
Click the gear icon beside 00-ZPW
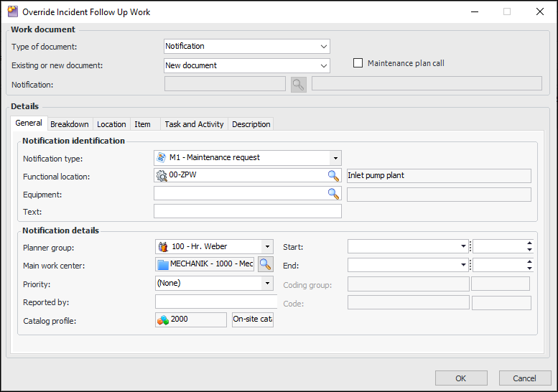tap(162, 176)
